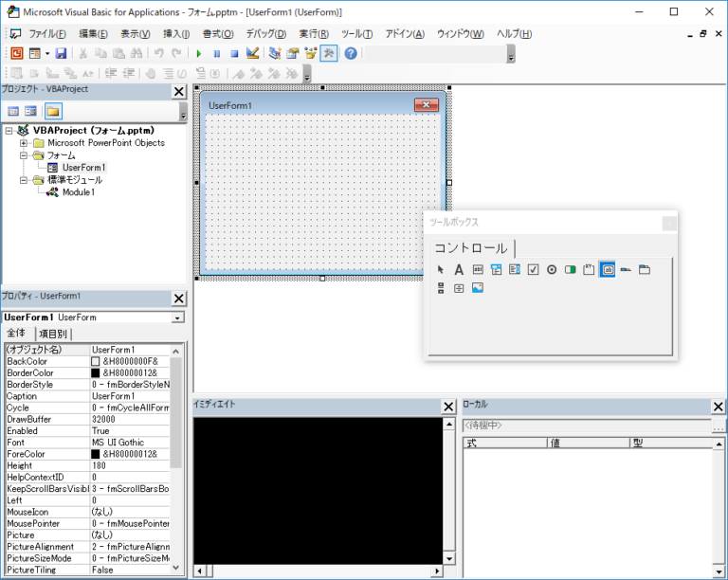Viewport: 728px width, 580px height.
Task: Select the ToggleButton control in the toolbox
Action: pyautogui.click(x=570, y=270)
